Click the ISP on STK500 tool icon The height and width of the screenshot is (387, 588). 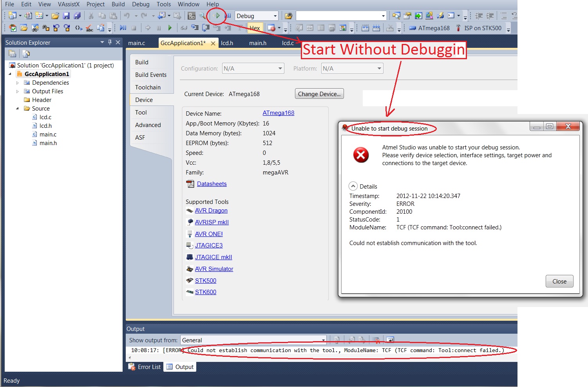(x=458, y=28)
